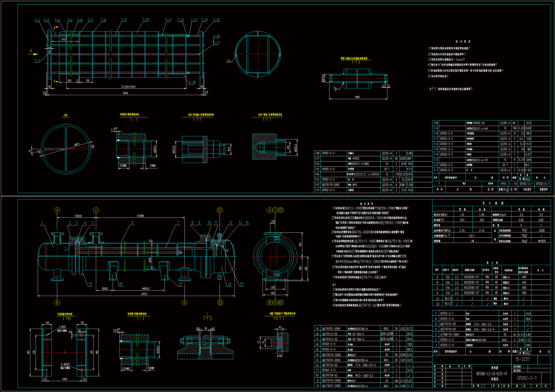Image resolution: width=555 pixels, height=392 pixels.
Task: Select the "700±6" nozzle spacing dimension
Action: 78,216
